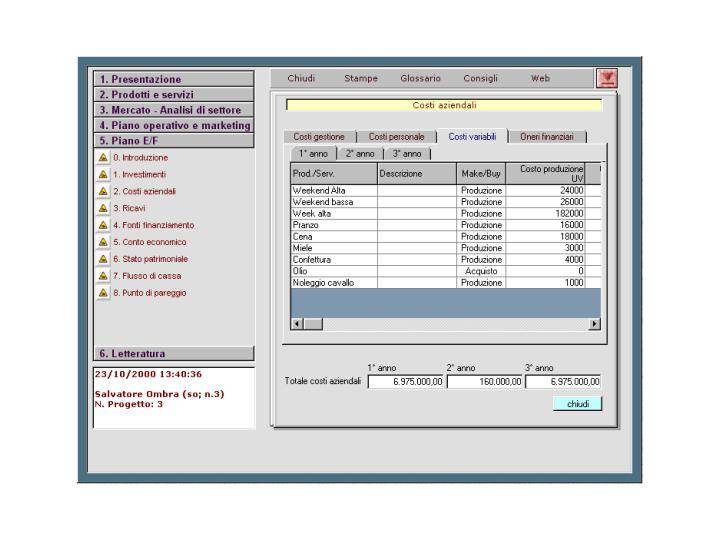Image resolution: width=720 pixels, height=540 pixels.
Task: Click the 182000 cost value
Action: tap(545, 214)
